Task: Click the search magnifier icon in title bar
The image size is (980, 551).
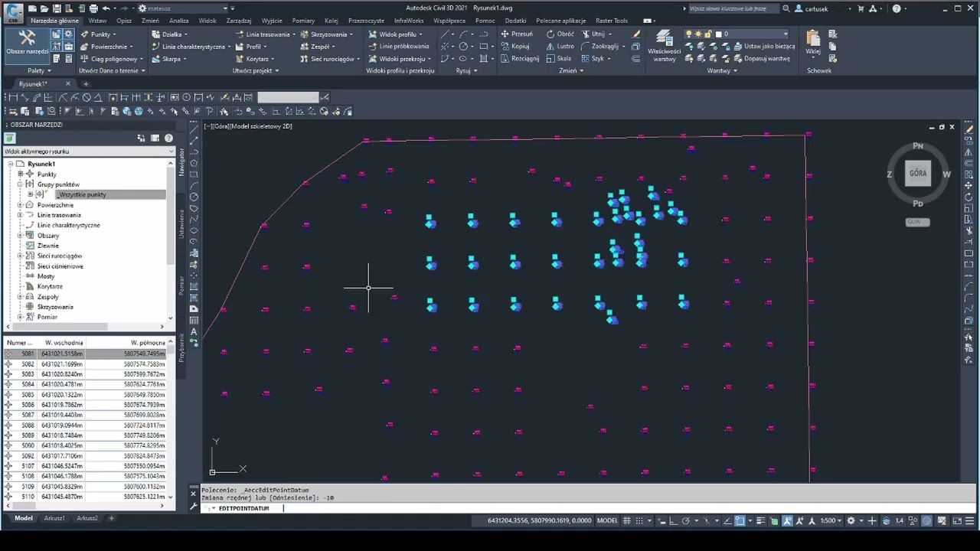Action: pos(786,8)
